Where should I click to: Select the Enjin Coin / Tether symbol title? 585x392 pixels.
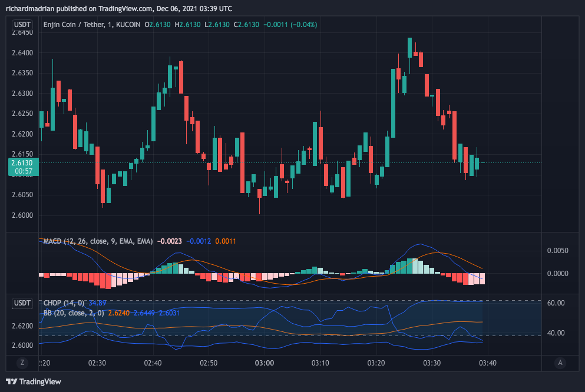(x=92, y=25)
